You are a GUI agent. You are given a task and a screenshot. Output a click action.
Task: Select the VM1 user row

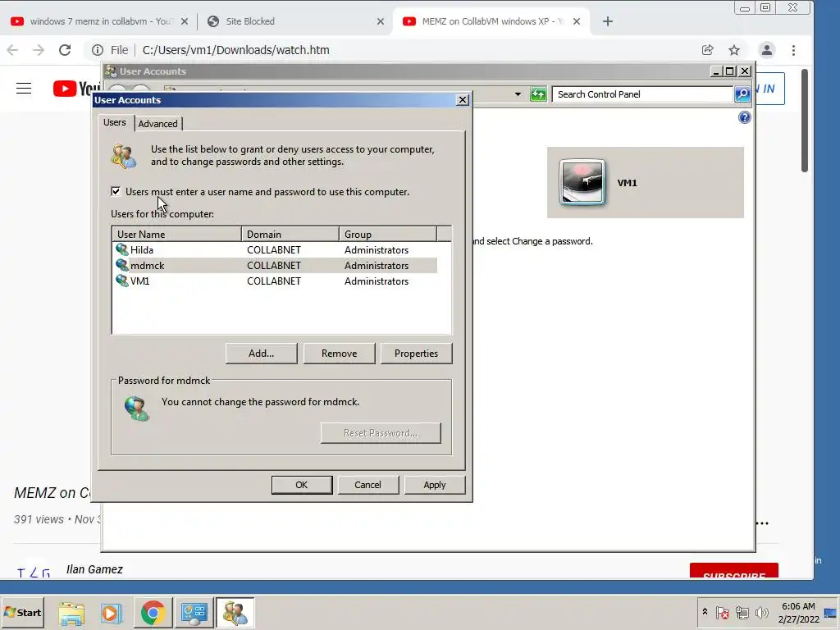point(275,281)
